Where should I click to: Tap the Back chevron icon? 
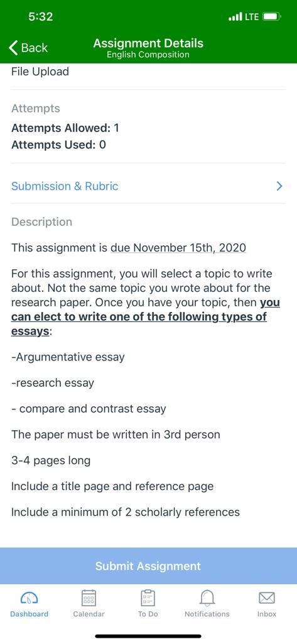[13, 48]
